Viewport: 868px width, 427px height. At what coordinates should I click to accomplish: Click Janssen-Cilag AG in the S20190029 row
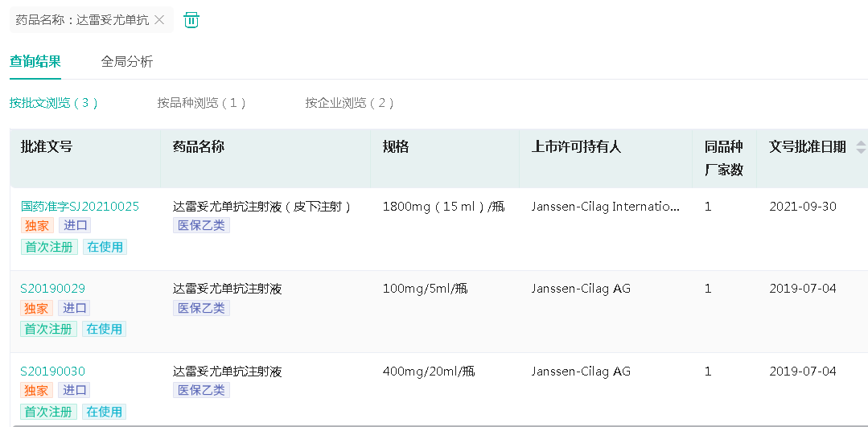click(x=581, y=289)
